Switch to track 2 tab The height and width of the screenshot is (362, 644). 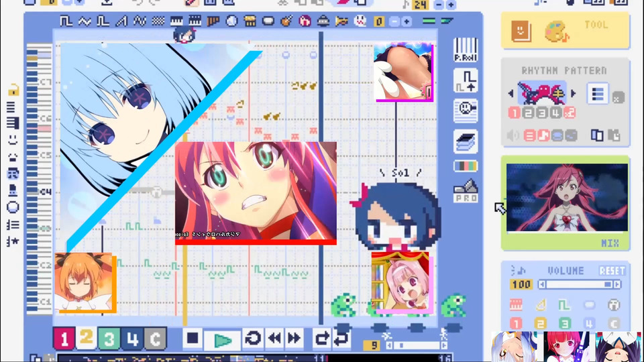click(x=87, y=337)
